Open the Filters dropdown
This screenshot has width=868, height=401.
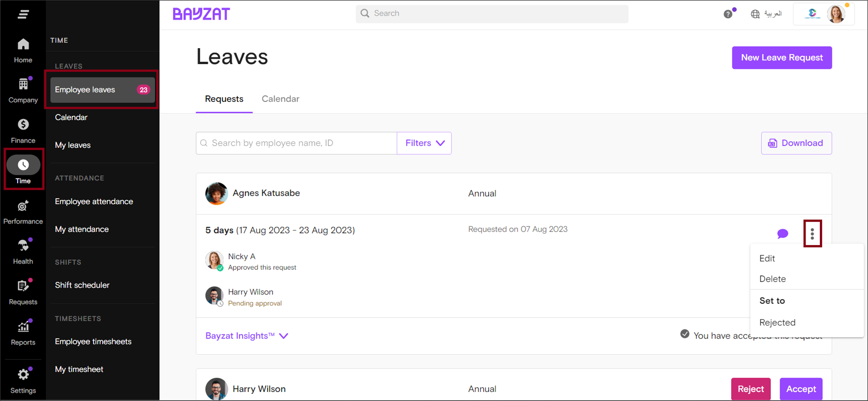click(x=424, y=143)
